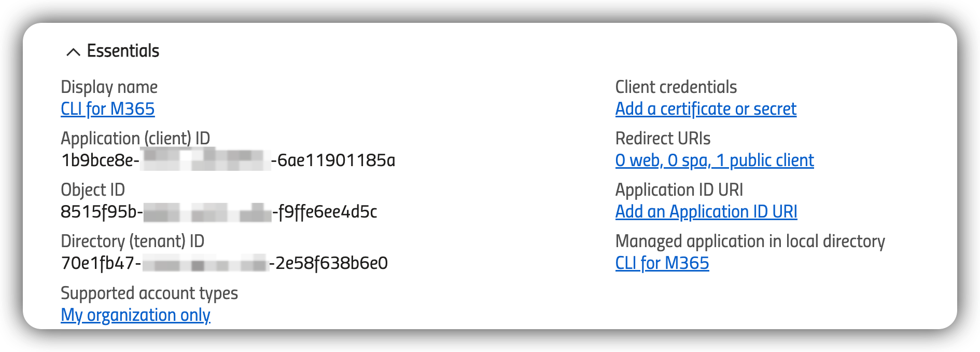
Task: Open the CLI for M365 display name link
Action: point(107,109)
